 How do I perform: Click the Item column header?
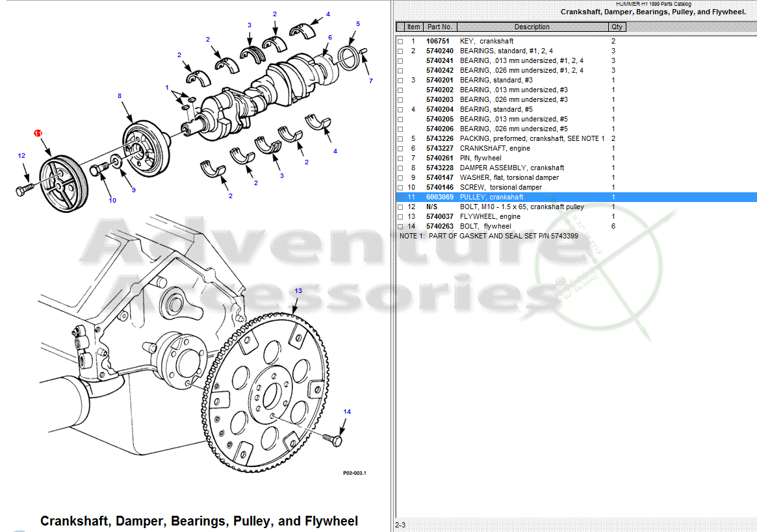tap(414, 27)
